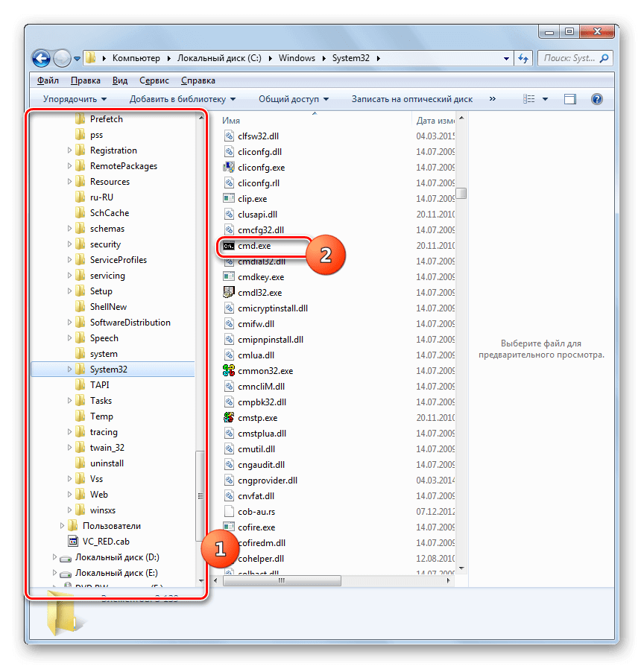Expand the Пользователи folder node

tap(63, 526)
